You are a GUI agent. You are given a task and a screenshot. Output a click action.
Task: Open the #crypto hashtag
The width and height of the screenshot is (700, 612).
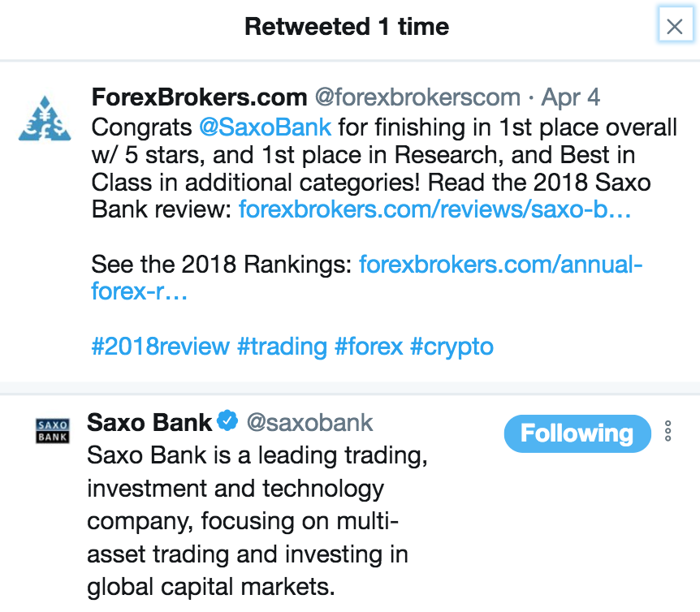452,347
